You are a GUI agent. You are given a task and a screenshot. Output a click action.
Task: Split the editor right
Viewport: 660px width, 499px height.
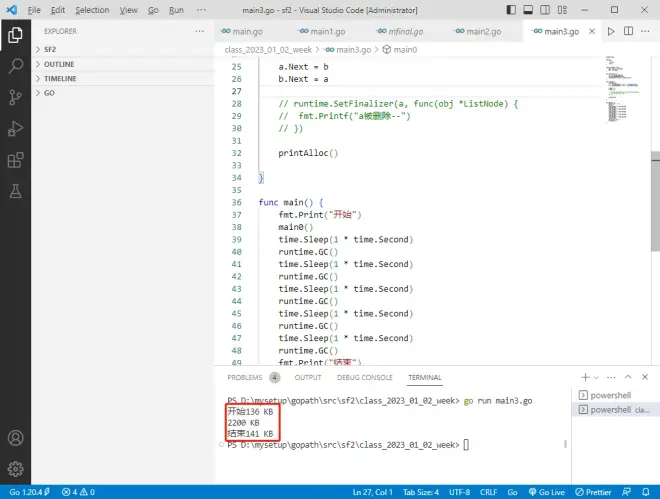click(x=628, y=31)
